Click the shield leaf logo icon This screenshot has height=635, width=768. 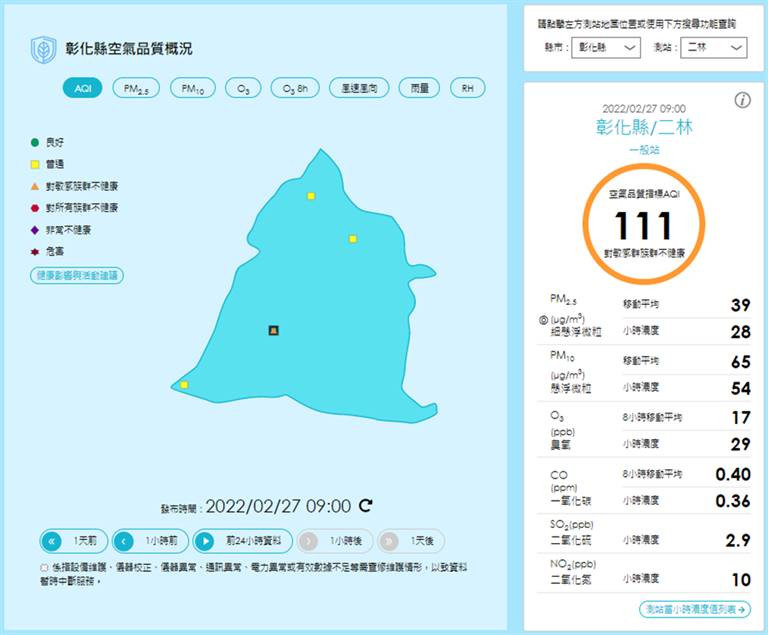[x=44, y=49]
